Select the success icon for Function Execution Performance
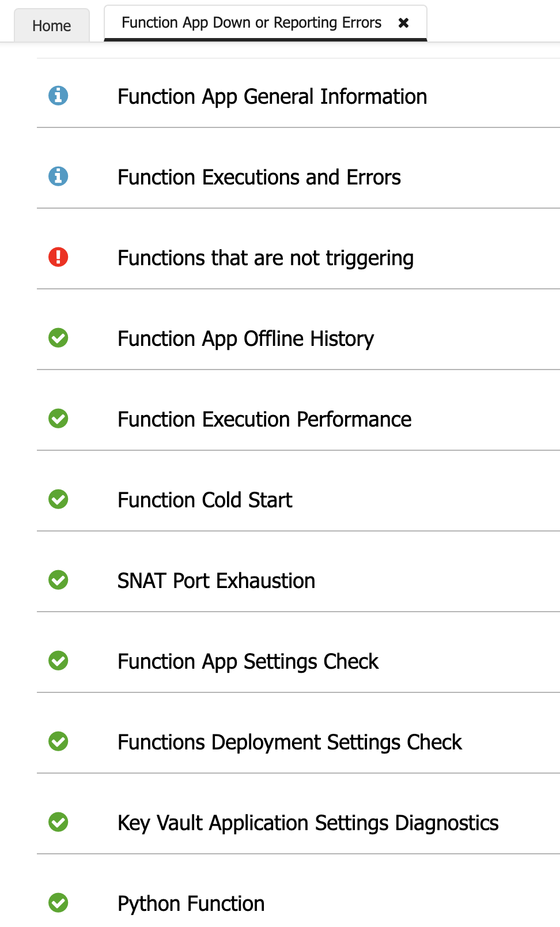This screenshot has width=560, height=927. [x=59, y=419]
